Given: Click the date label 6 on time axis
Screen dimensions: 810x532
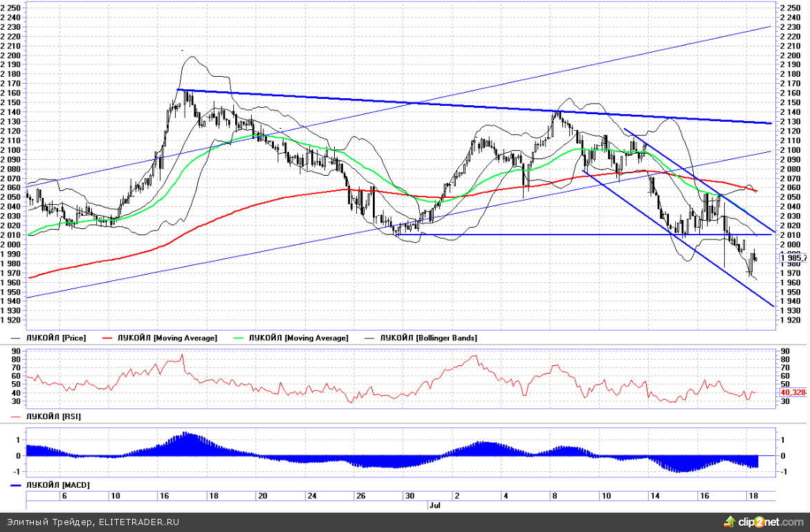Looking at the screenshot, I should click(x=64, y=496).
